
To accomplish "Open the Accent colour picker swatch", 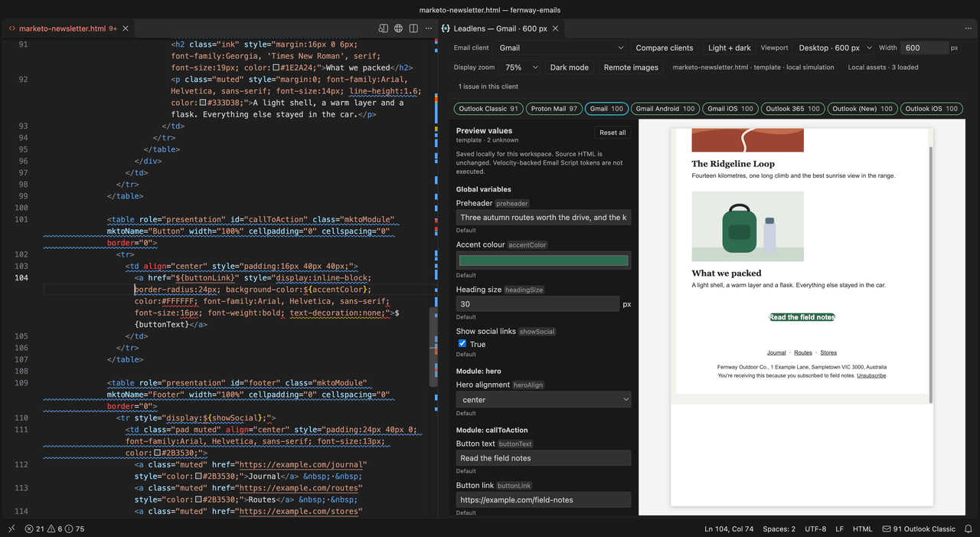I will [x=544, y=260].
